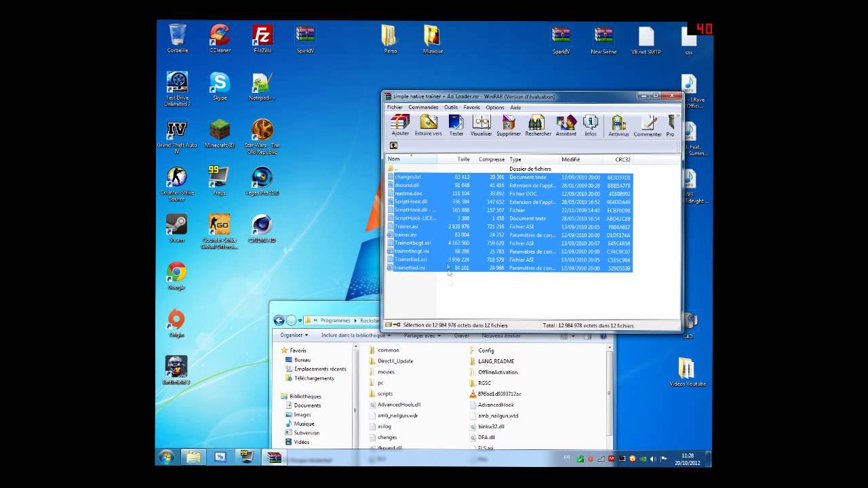Image resolution: width=868 pixels, height=488 pixels.
Task: Select the CCleaner desktop icon
Action: pyautogui.click(x=219, y=39)
